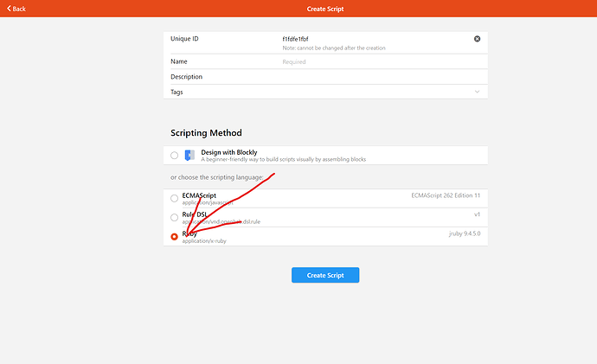Click the Create Script page title

(x=325, y=9)
